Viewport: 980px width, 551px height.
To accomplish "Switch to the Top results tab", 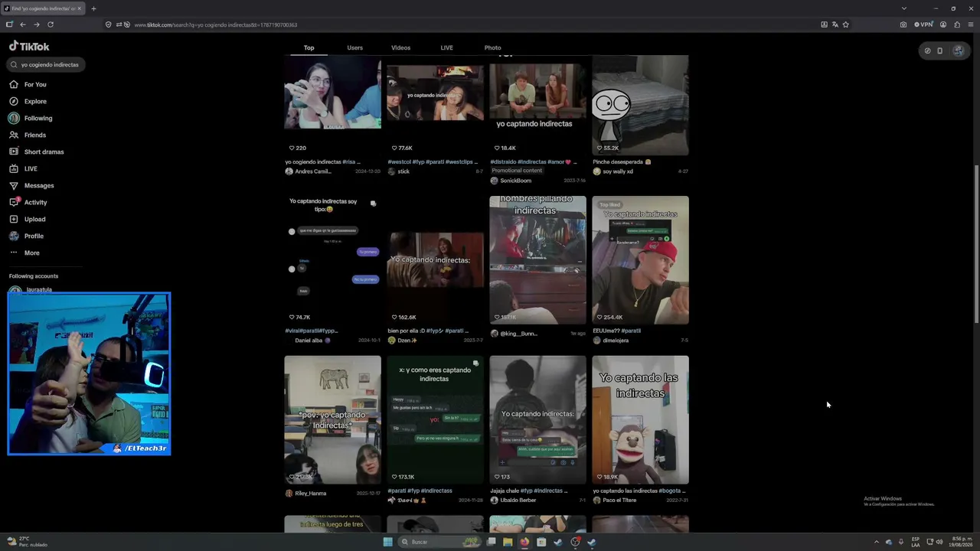I will (x=309, y=47).
